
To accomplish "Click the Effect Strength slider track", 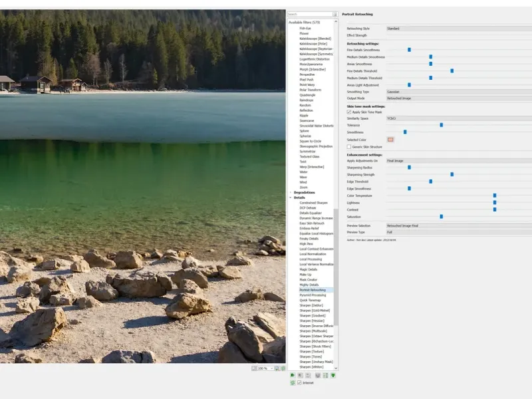I will tap(459, 35).
